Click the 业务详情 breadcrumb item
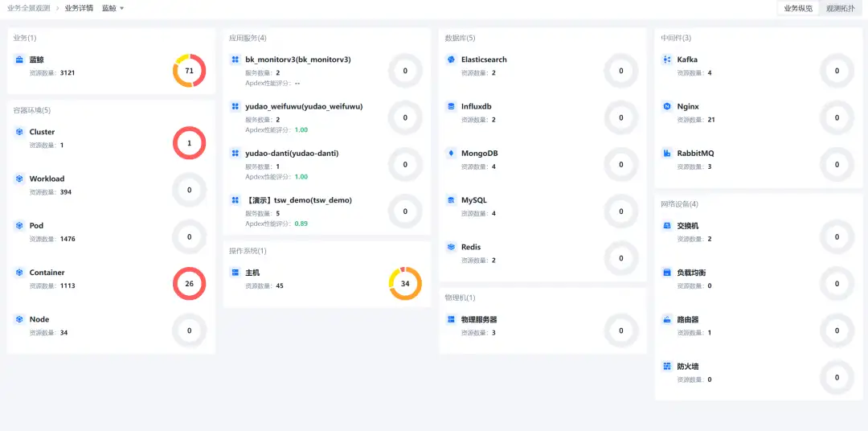The height and width of the screenshot is (431, 868). click(x=79, y=8)
